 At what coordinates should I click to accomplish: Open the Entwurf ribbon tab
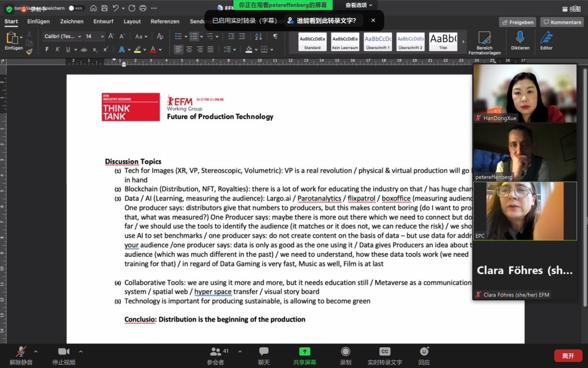coord(103,21)
